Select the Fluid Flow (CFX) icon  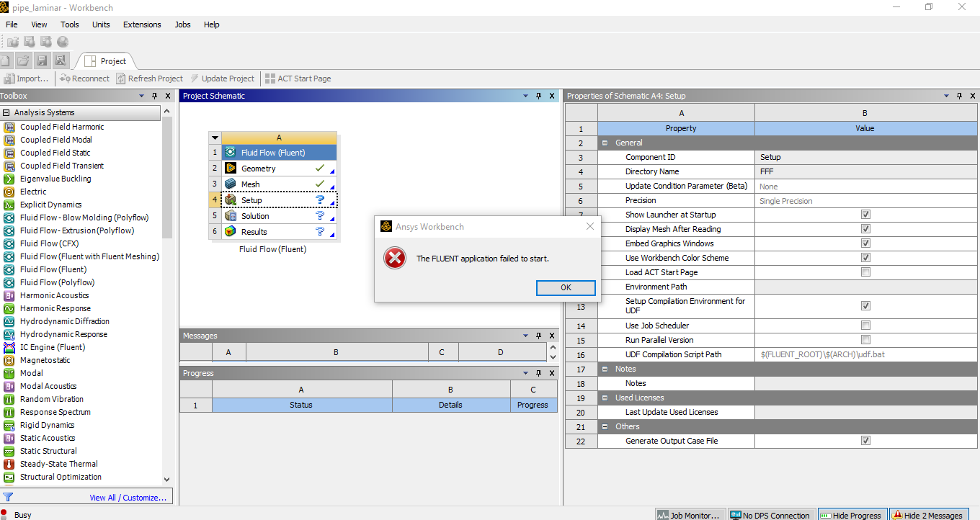tap(9, 243)
